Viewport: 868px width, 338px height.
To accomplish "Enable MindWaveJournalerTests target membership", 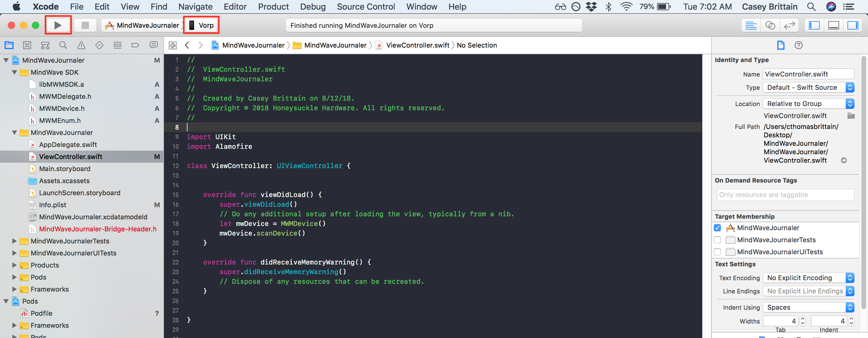I will pyautogui.click(x=717, y=240).
